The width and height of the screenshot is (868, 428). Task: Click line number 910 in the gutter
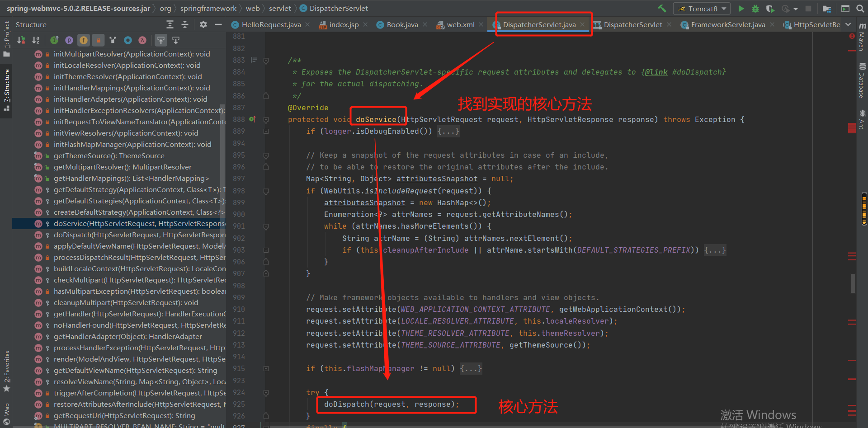point(239,309)
